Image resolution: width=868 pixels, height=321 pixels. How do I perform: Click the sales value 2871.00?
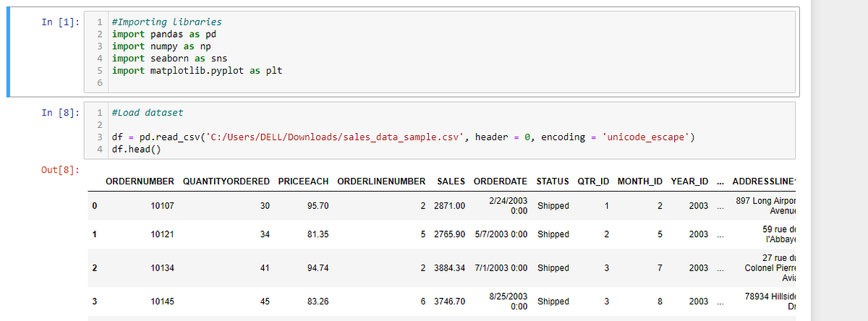coord(449,206)
